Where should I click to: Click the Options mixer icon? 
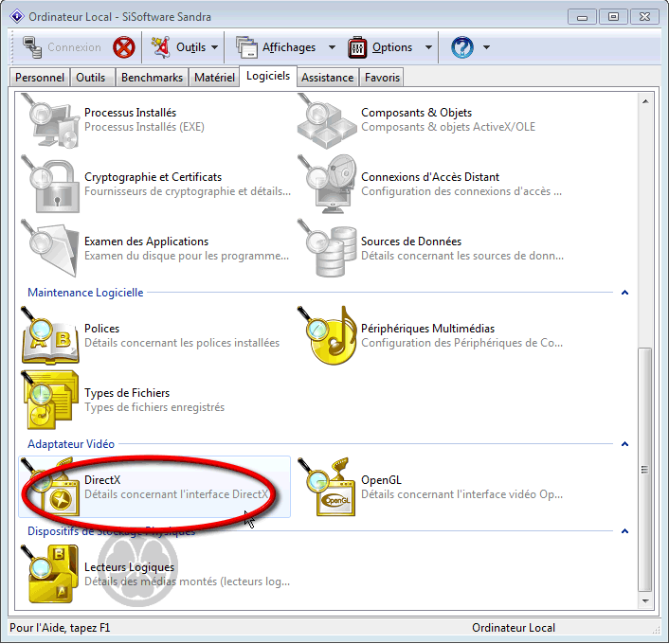tap(357, 47)
